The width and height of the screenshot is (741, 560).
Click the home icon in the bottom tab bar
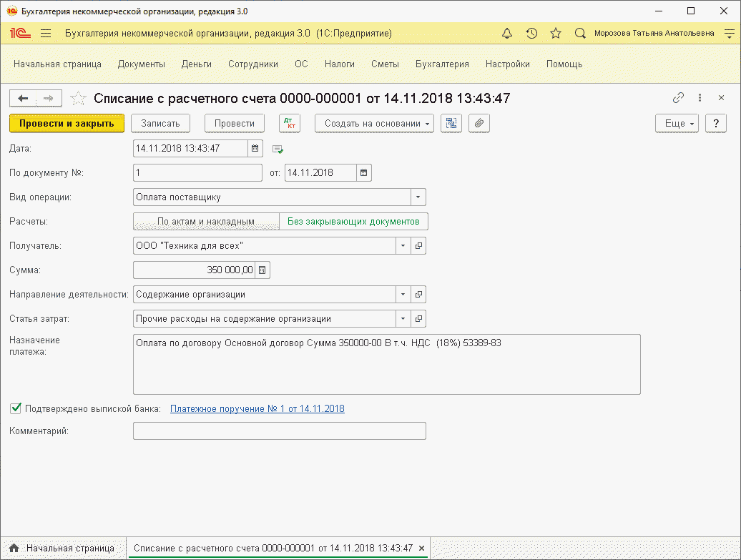[x=14, y=548]
